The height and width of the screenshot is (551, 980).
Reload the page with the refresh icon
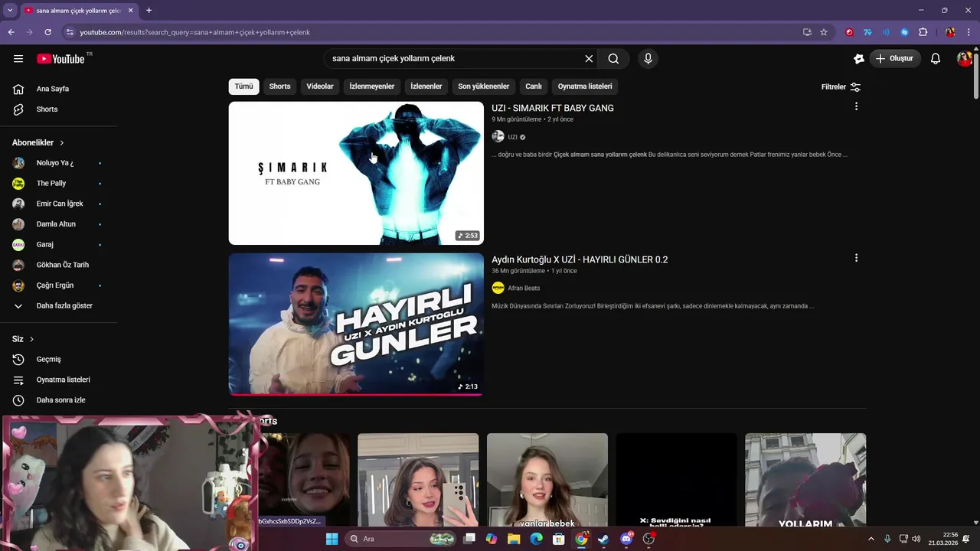[47, 32]
